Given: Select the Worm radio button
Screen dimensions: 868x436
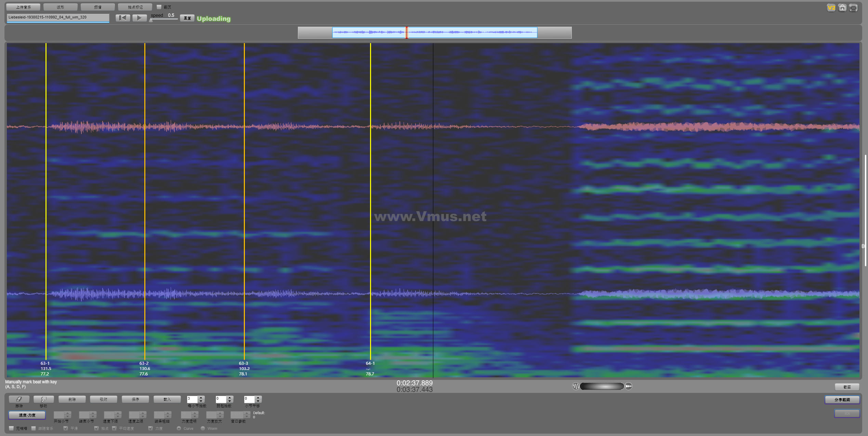Looking at the screenshot, I should point(203,428).
